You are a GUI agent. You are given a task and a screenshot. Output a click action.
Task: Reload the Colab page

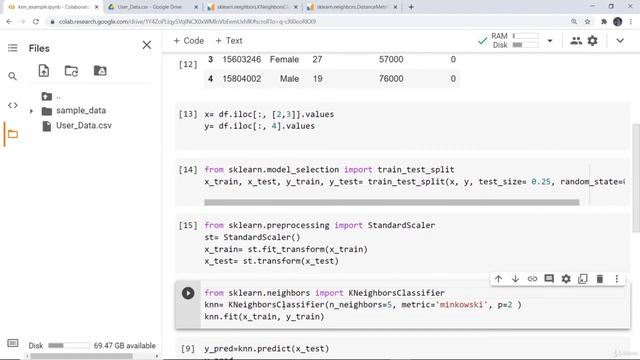tap(36, 22)
